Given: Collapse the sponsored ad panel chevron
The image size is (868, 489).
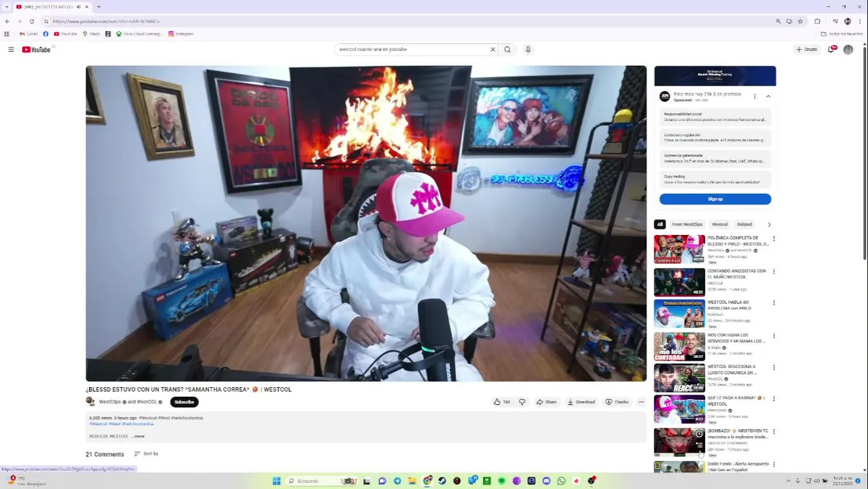Looking at the screenshot, I should pos(768,96).
